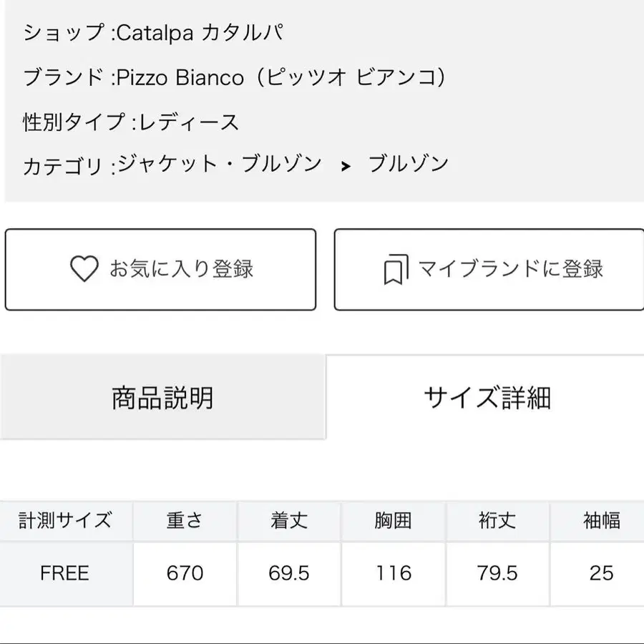
Task: Click the heart favorite icon
Action: tap(84, 269)
